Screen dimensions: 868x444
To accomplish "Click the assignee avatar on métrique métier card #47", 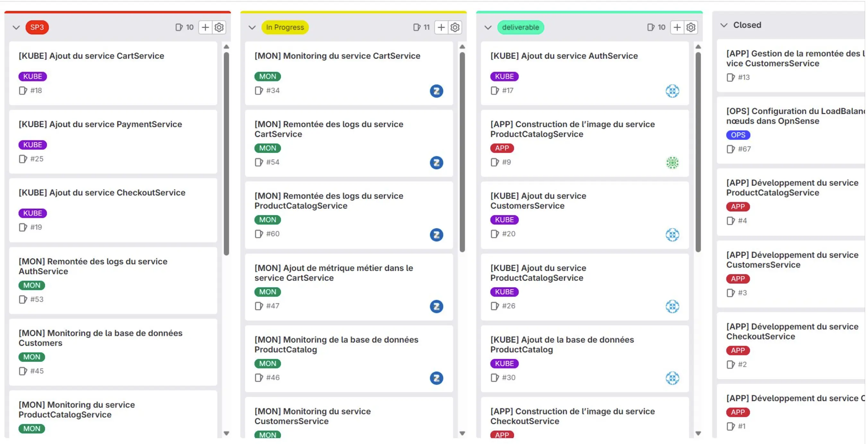I will [x=436, y=306].
